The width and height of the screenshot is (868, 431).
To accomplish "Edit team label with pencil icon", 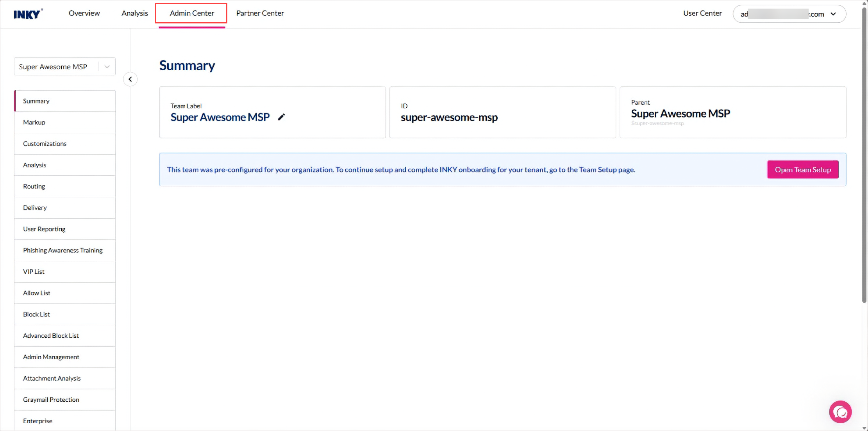I will 281,117.
